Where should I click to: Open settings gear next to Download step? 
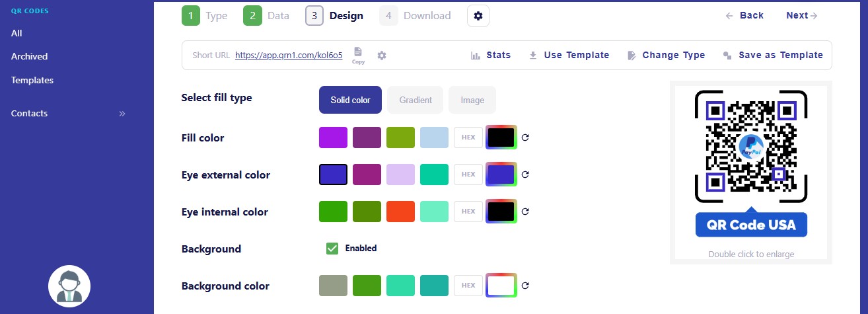tap(478, 16)
